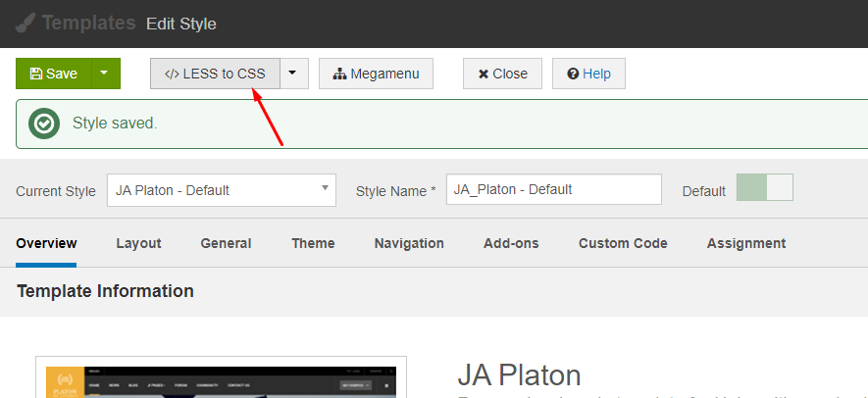The width and height of the screenshot is (868, 398).
Task: Click the Megamenu sitemap icon
Action: coord(340,74)
